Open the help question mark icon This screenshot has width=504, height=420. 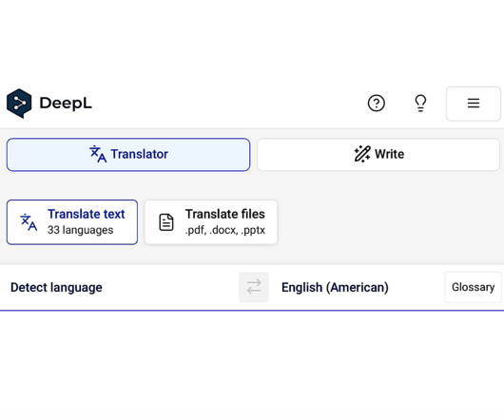pos(376,104)
